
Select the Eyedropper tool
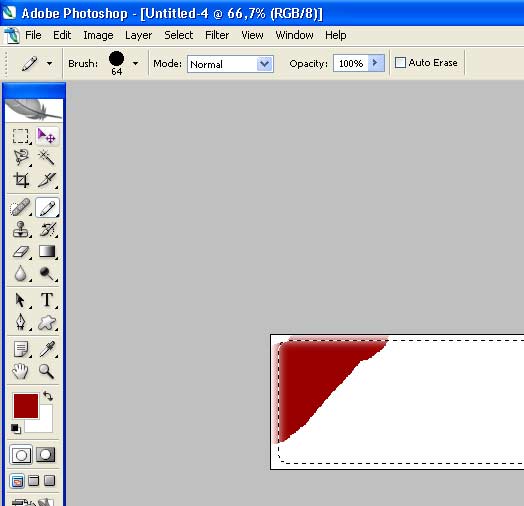click(47, 349)
